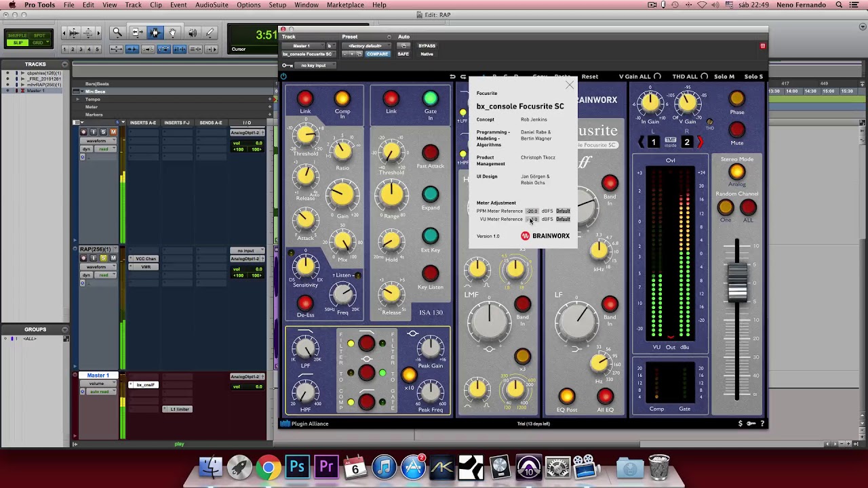Image resolution: width=868 pixels, height=488 pixels.
Task: Solo the RAP(256)(1) track
Action: pyautogui.click(x=104, y=258)
